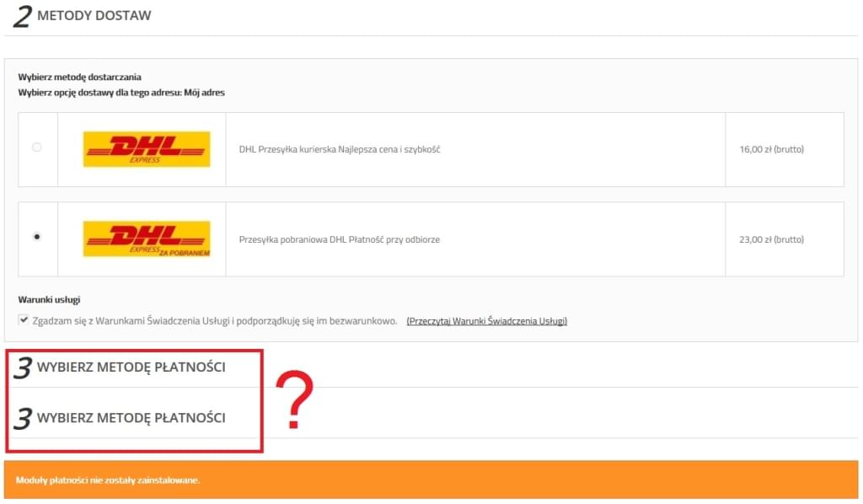Viewport: 863px width, 504px height.
Task: Collapse the Metody dostaw section heading
Action: 94,16
